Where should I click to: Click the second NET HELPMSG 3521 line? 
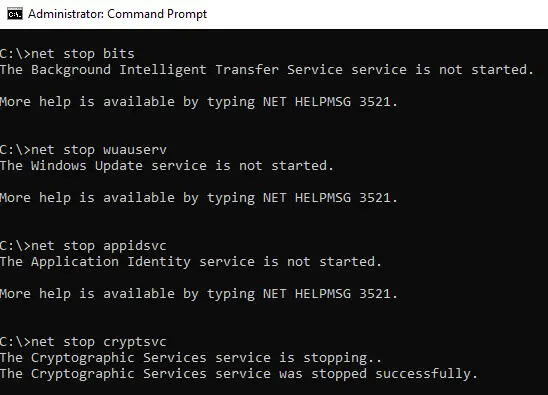click(199, 198)
